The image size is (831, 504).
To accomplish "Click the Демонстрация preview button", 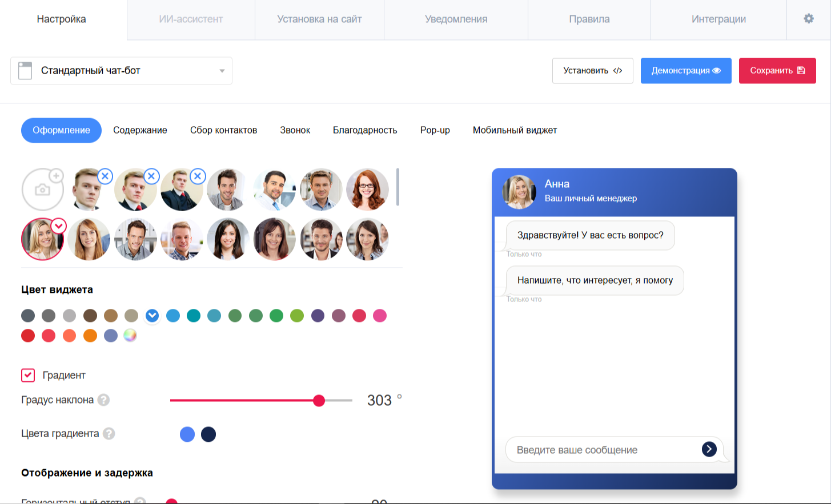I will coord(685,71).
